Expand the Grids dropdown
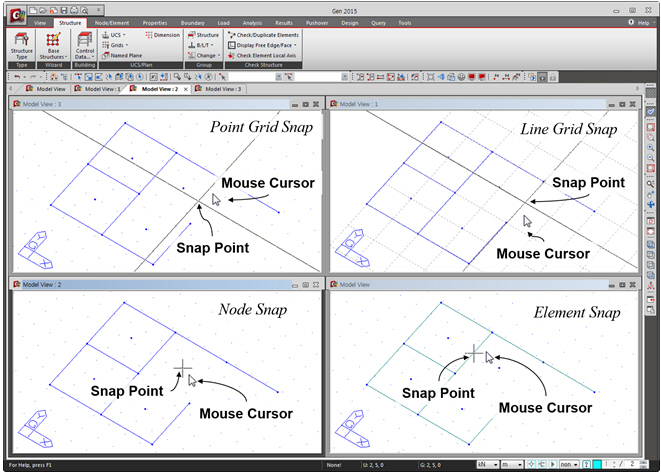Viewport: 661px width, 473px height. 118,45
